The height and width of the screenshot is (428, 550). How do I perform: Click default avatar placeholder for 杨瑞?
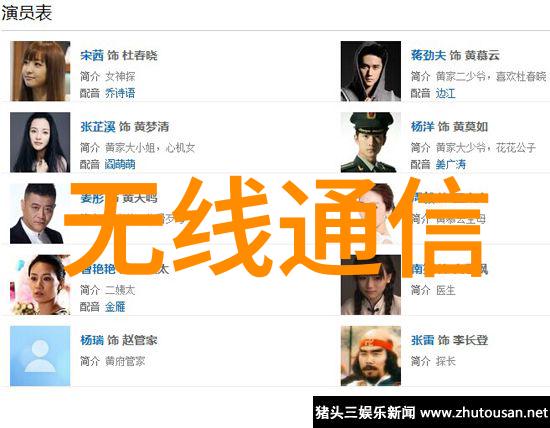tap(40, 356)
